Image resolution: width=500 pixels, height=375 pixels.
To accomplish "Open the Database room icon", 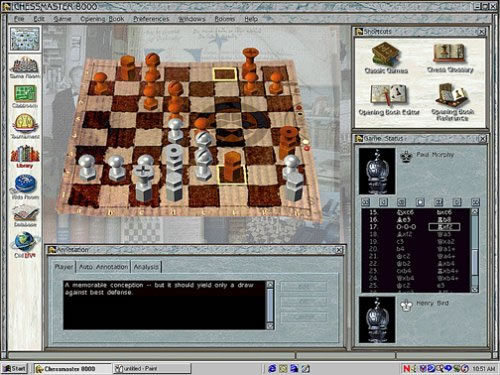I will click(x=26, y=215).
